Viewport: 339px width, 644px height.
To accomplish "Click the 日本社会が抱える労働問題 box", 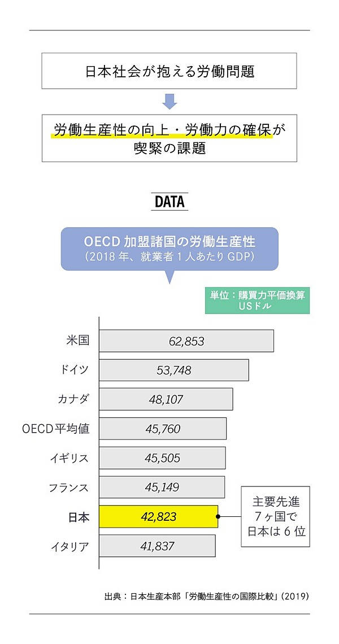I will tap(169, 72).
